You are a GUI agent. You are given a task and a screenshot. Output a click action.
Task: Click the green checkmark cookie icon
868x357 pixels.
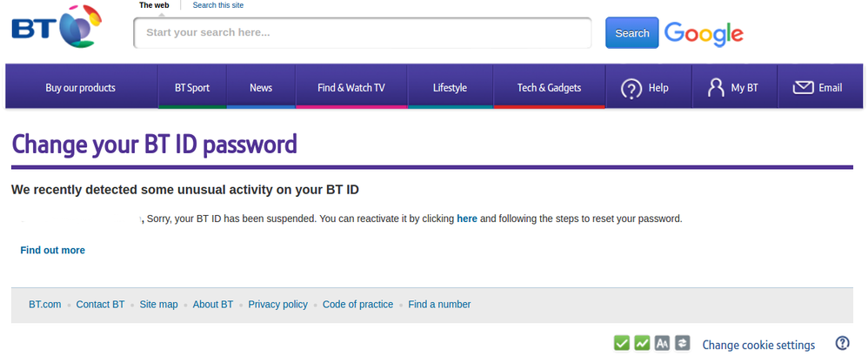tap(622, 344)
